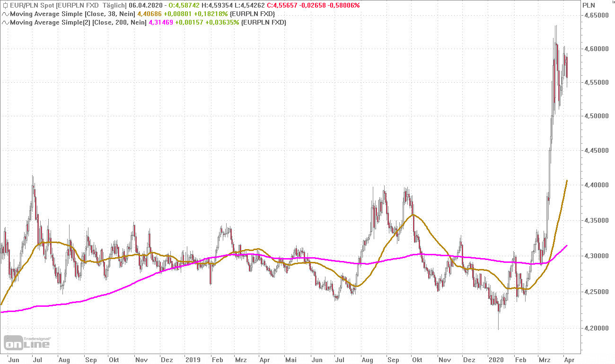Screen dimensions: 615x364
Task: Click the low value L:4,54262
Action: click(249, 5)
